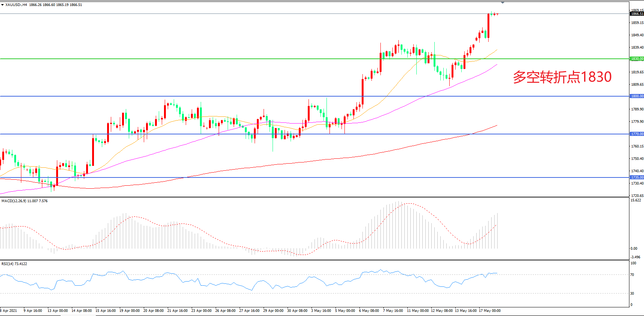Click the MACD(12,26,9) indicator label

(24, 201)
